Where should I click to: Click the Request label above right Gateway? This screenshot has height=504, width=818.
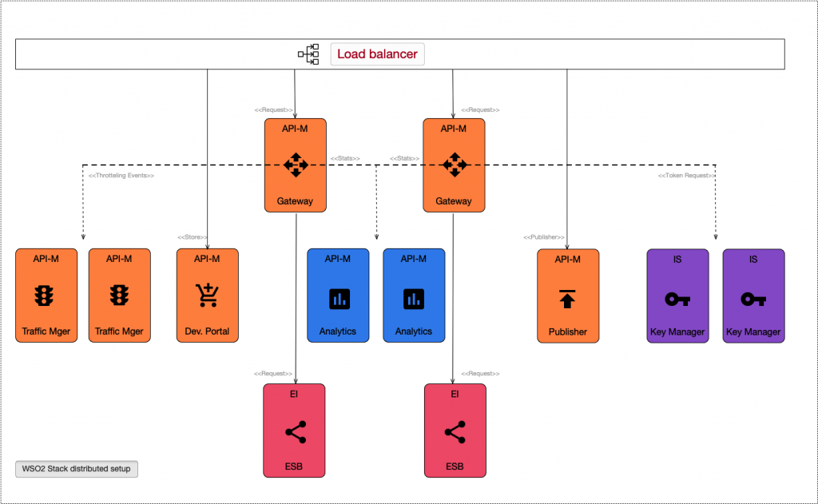click(x=480, y=109)
